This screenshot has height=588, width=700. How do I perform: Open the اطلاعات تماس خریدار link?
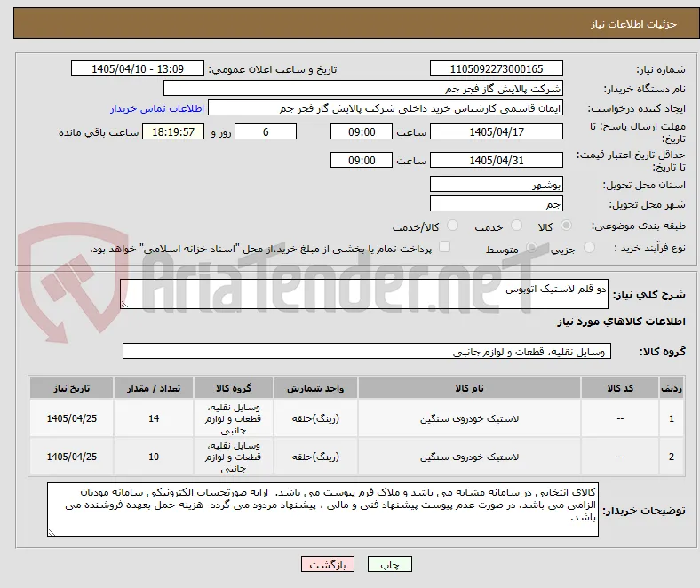click(157, 108)
